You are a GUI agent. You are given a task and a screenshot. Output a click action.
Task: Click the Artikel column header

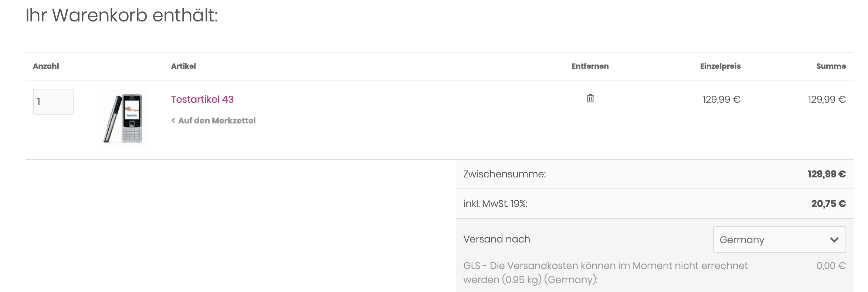(x=183, y=66)
